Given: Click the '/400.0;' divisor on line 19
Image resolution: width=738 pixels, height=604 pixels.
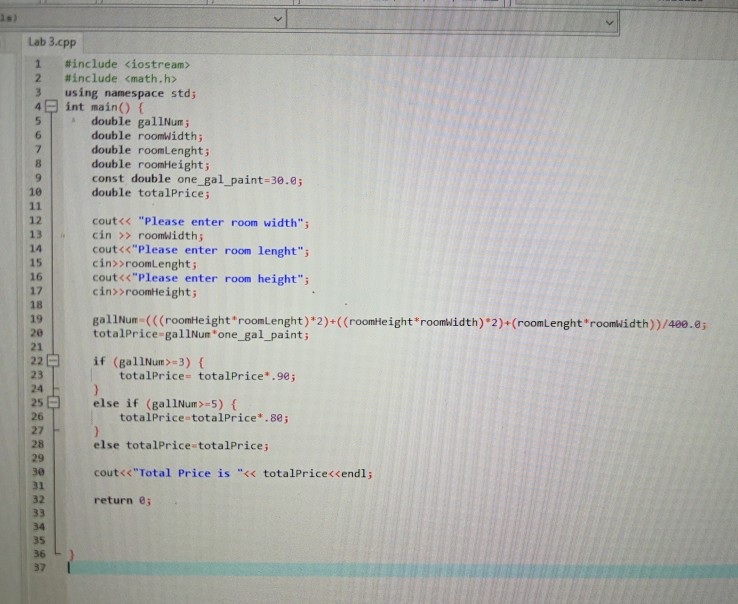Looking at the screenshot, I should [x=684, y=324].
